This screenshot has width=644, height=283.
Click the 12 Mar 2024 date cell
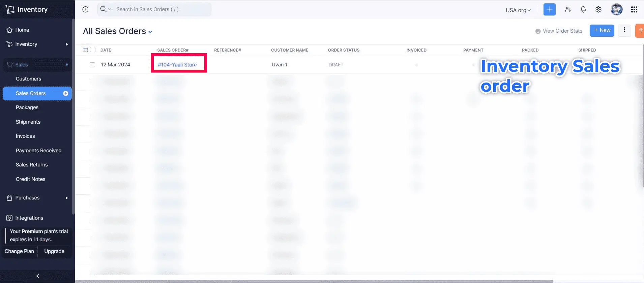pos(115,65)
